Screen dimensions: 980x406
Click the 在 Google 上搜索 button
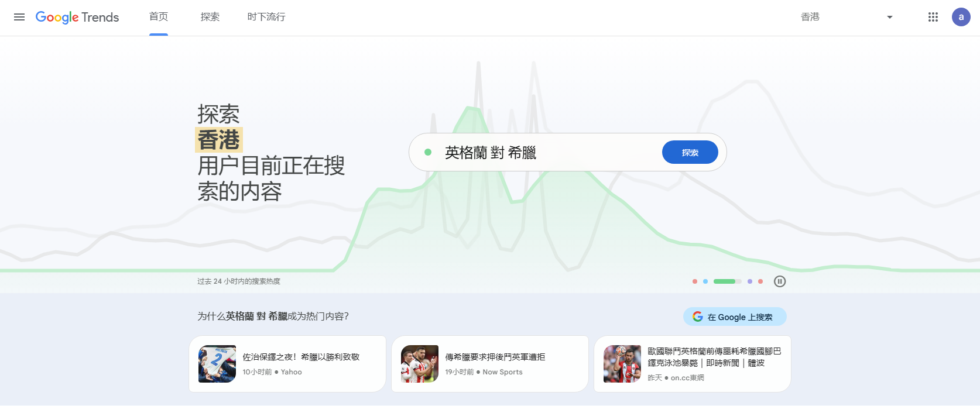click(x=735, y=317)
